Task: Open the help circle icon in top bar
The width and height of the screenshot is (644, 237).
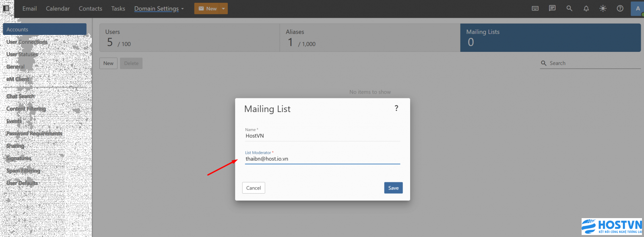Action: (620, 8)
